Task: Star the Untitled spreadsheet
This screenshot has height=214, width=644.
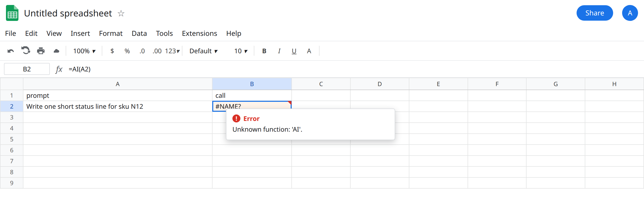Action: point(121,13)
